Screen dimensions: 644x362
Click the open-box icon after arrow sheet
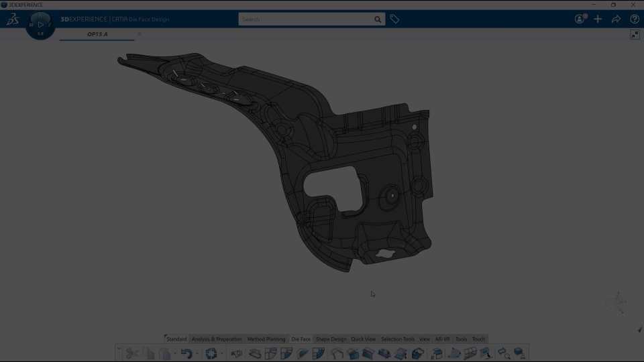pos(418,353)
